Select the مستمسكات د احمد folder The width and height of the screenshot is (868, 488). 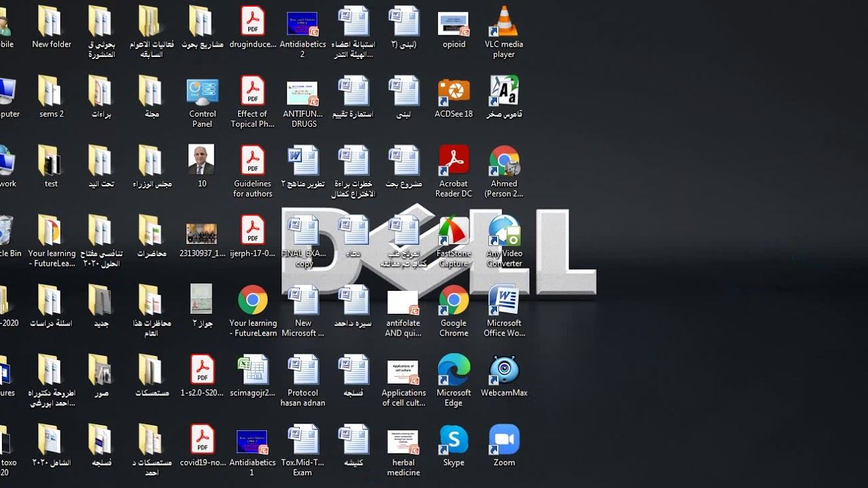click(152, 451)
